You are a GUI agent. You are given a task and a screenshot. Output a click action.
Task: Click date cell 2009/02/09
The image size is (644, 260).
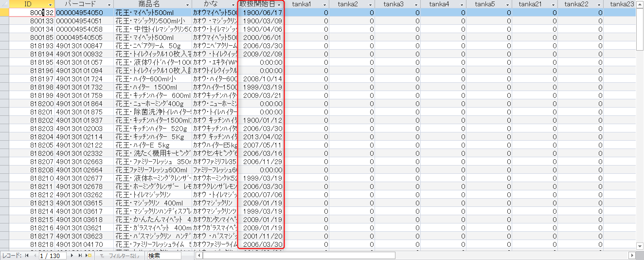click(x=261, y=54)
